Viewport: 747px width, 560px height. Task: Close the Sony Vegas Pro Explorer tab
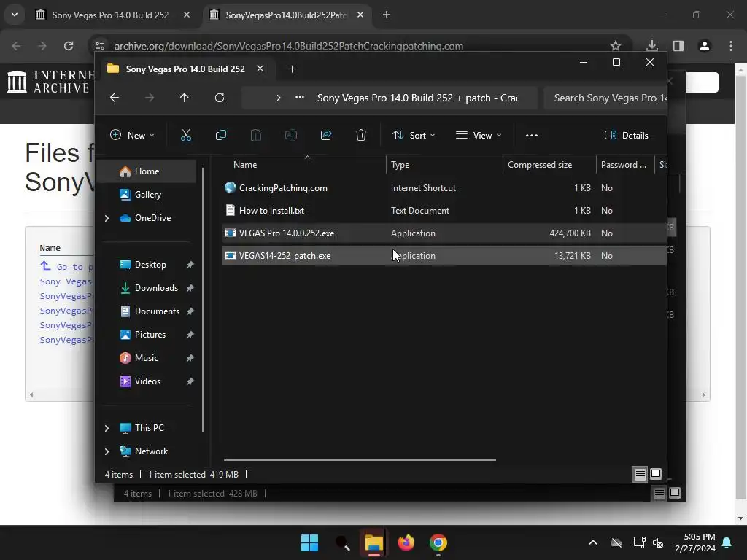pos(260,69)
